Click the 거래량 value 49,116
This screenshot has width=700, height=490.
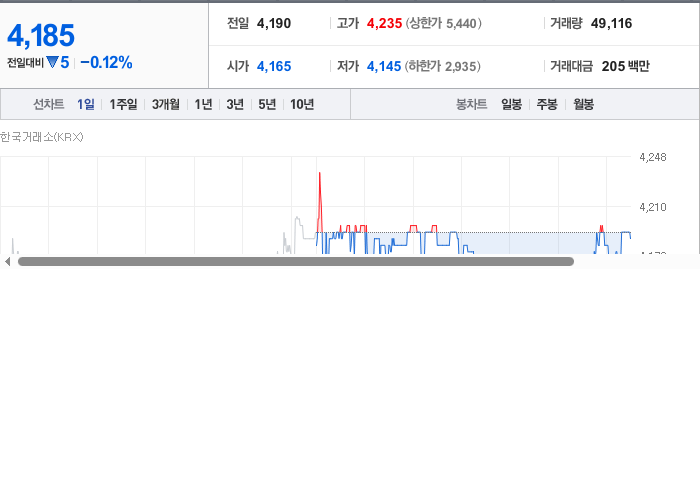(611, 23)
